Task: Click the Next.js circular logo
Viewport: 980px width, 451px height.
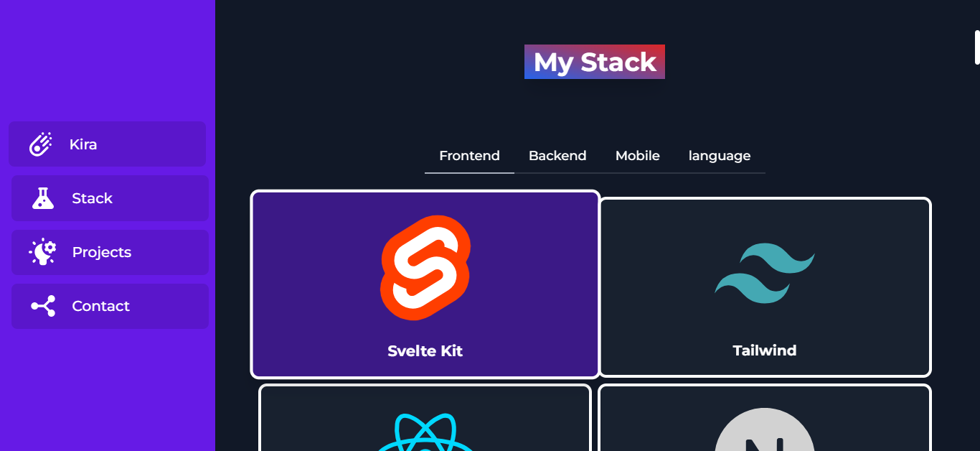Action: click(x=765, y=429)
